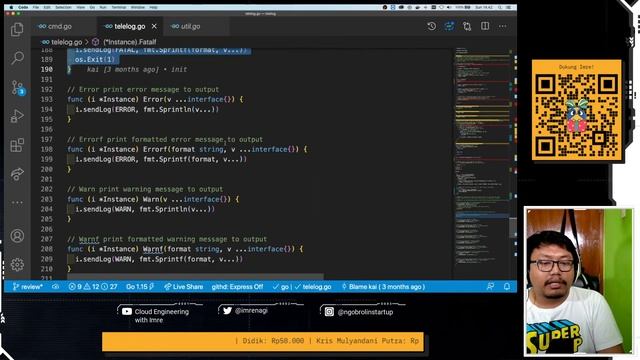Open the Live Share activity bar icon
This screenshot has width=640, height=360.
pos(17,174)
